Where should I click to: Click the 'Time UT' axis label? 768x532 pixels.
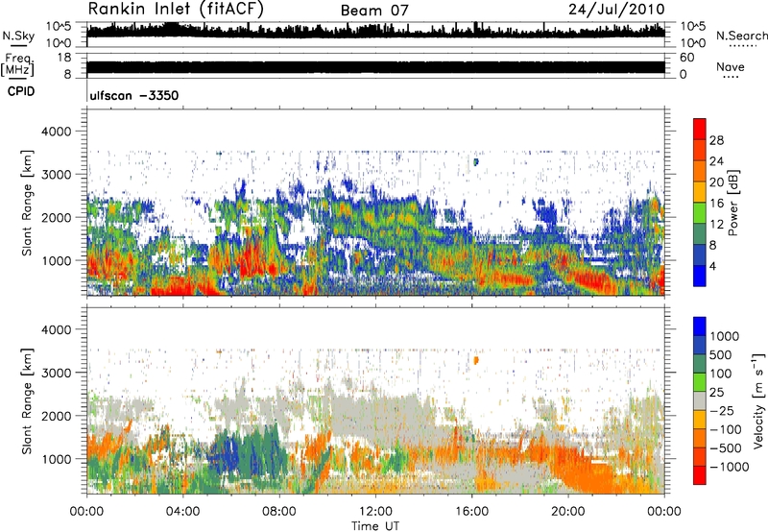[x=375, y=526]
